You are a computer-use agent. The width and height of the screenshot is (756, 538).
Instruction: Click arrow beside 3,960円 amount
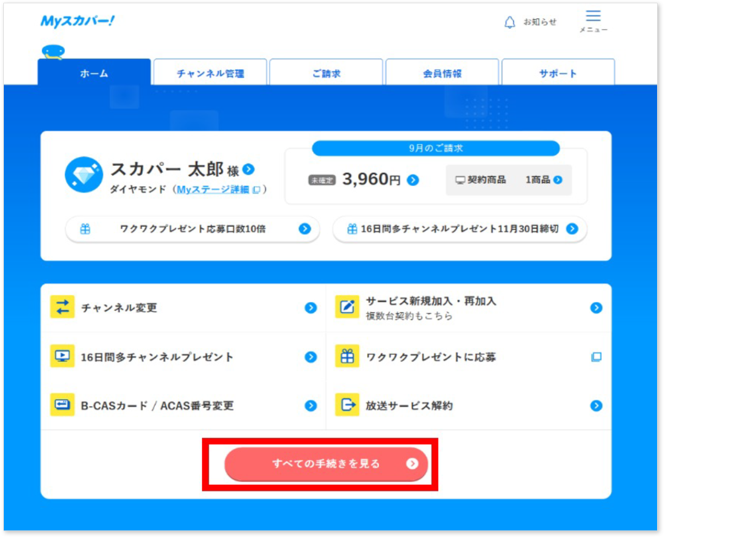pos(413,180)
